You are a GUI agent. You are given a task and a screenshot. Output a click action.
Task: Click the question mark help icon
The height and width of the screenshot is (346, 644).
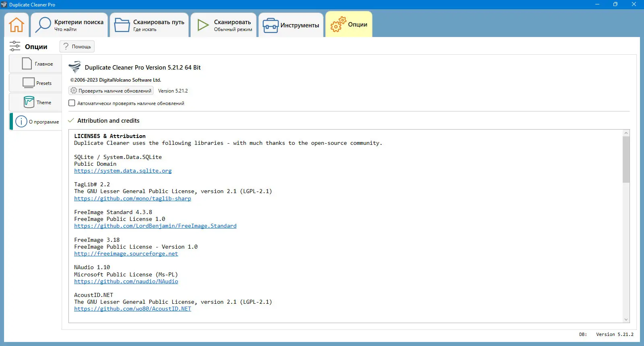pos(66,46)
